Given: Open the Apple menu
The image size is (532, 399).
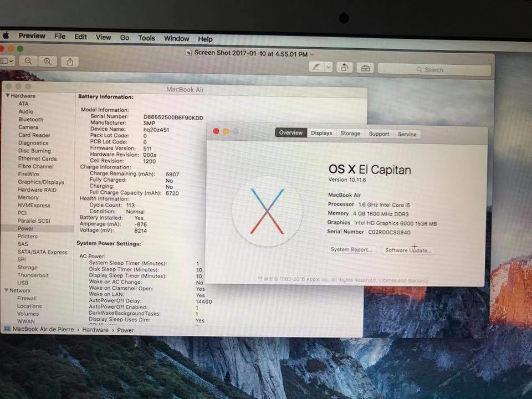Looking at the screenshot, I should pos(6,35).
